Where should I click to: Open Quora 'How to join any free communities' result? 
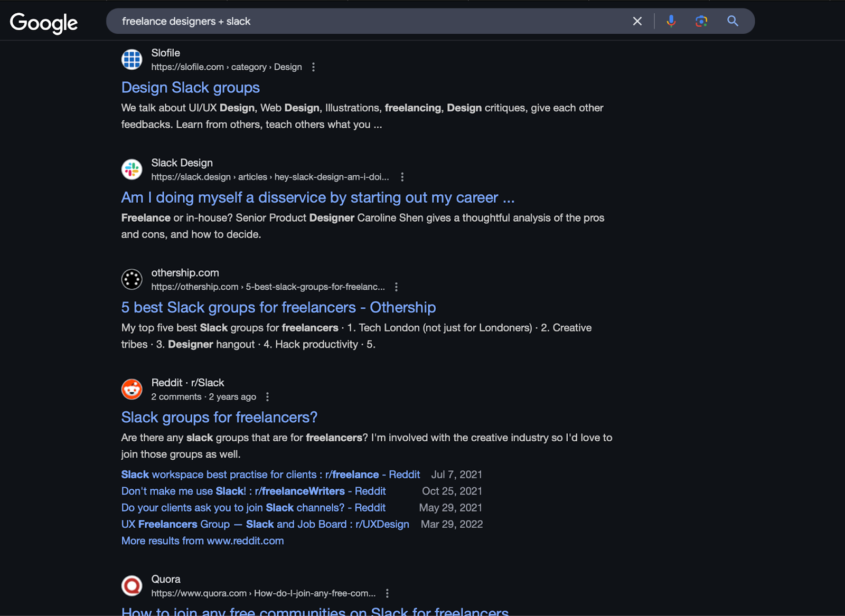pyautogui.click(x=315, y=611)
